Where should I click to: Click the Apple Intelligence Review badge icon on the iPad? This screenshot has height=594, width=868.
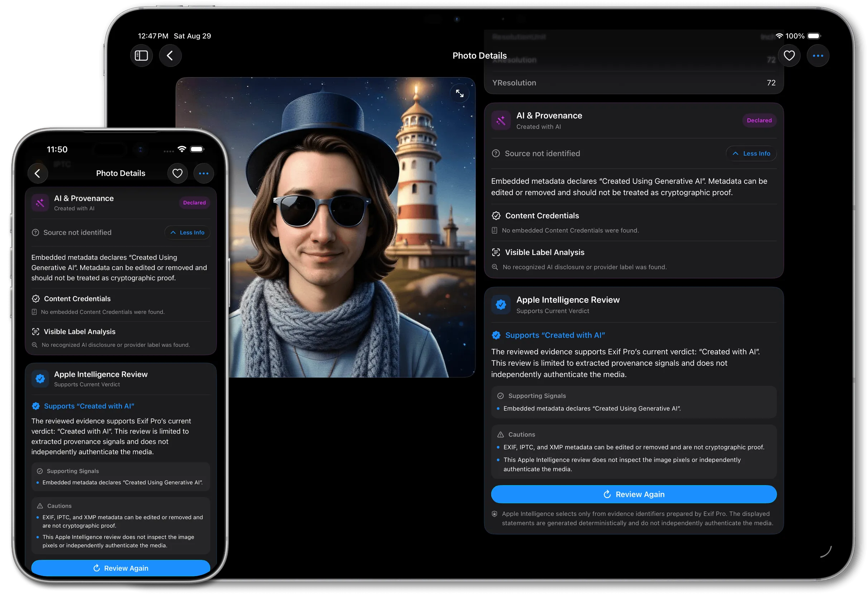tap(501, 305)
